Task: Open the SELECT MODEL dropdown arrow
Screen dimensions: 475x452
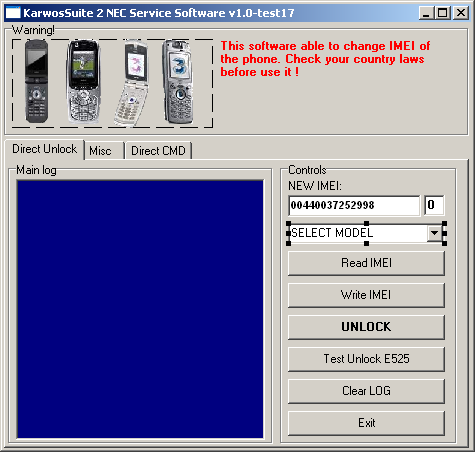Action: 434,233
